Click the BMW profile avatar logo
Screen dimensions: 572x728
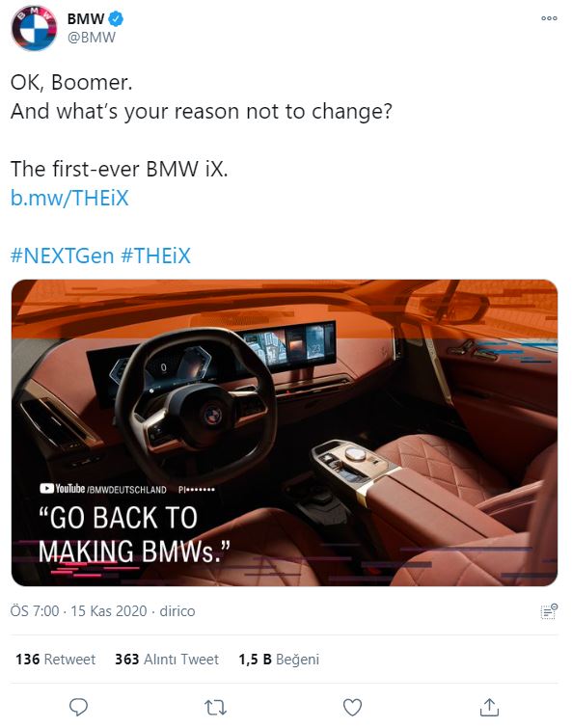[x=34, y=28]
